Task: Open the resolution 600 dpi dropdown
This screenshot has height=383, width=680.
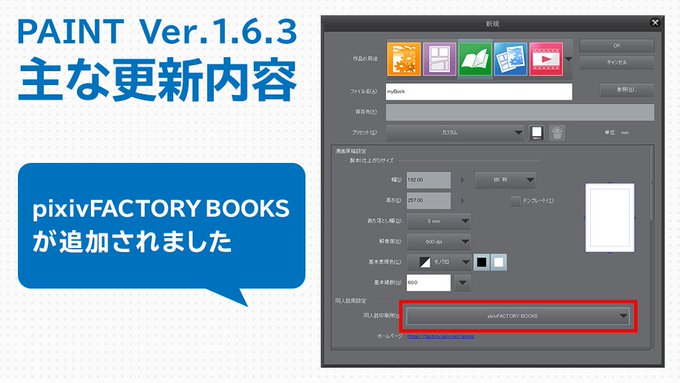Action: click(438, 242)
